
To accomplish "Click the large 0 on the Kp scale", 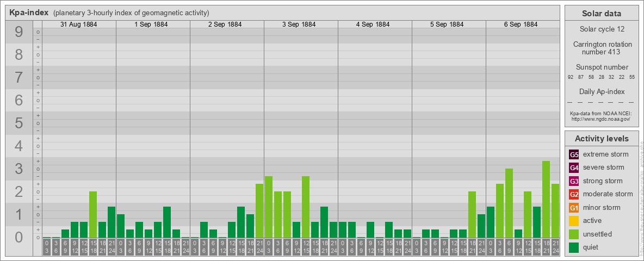I will tap(18, 238).
